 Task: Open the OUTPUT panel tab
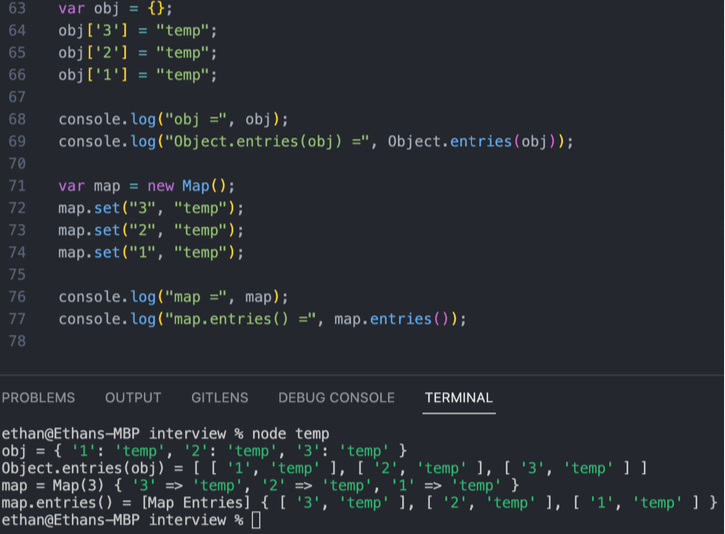(133, 398)
